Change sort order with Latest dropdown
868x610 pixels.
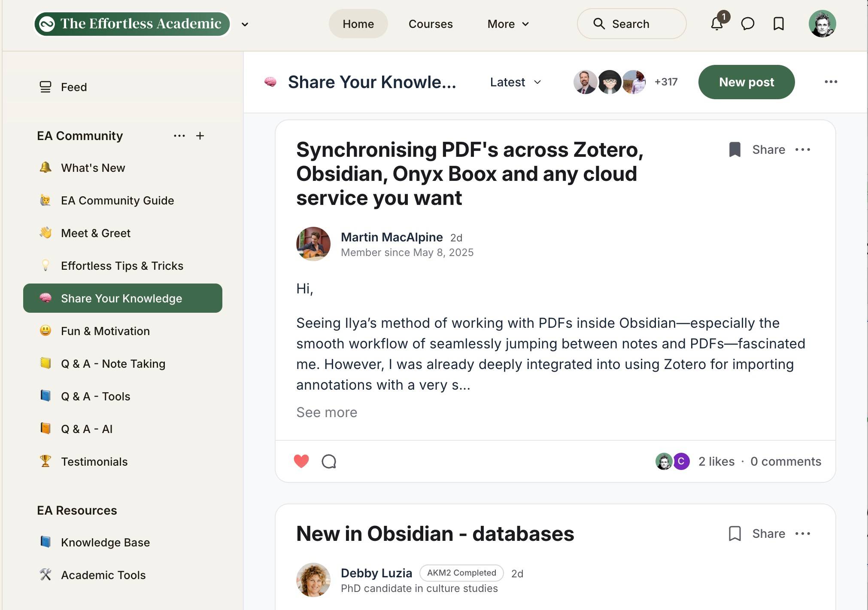point(516,82)
